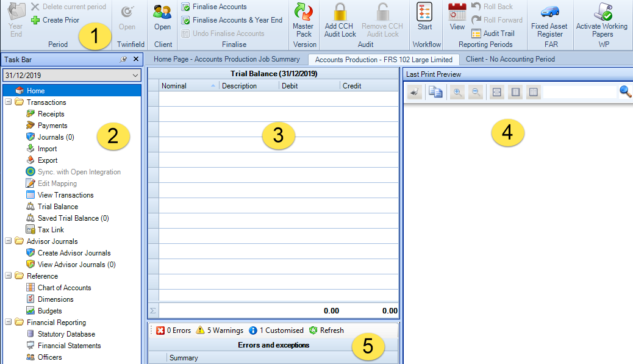Sort Trial Balance by Nominal column
This screenshot has width=633, height=364.
[188, 86]
